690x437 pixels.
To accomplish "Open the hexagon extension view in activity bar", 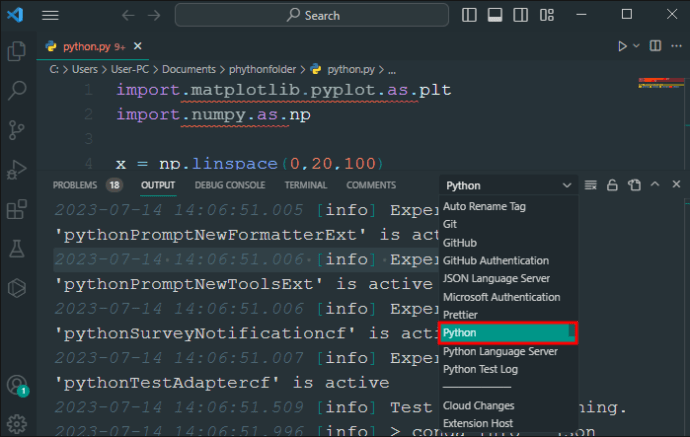I will point(17,288).
